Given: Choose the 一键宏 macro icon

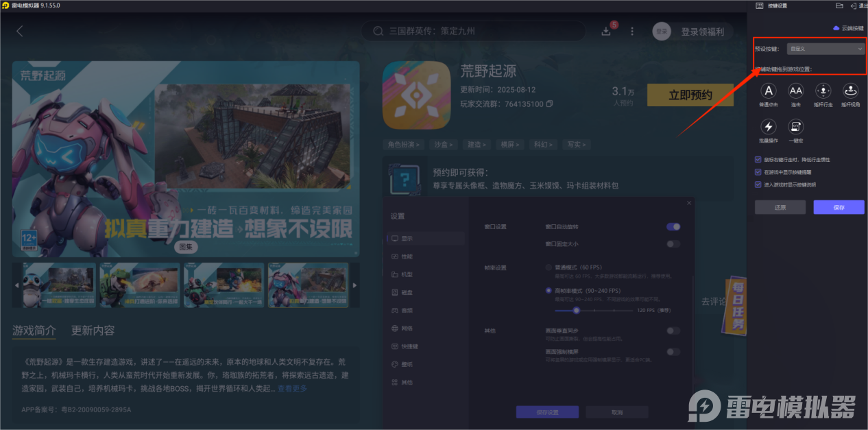Looking at the screenshot, I should coord(795,127).
